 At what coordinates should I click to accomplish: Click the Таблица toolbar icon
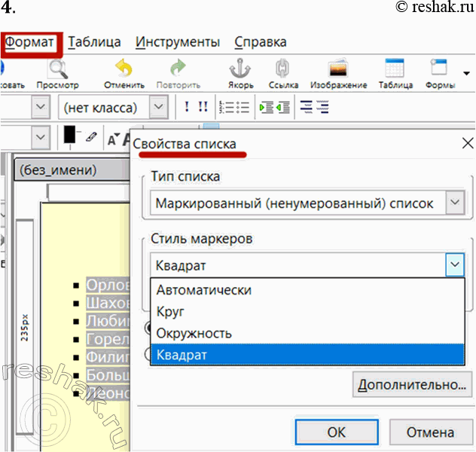(395, 70)
